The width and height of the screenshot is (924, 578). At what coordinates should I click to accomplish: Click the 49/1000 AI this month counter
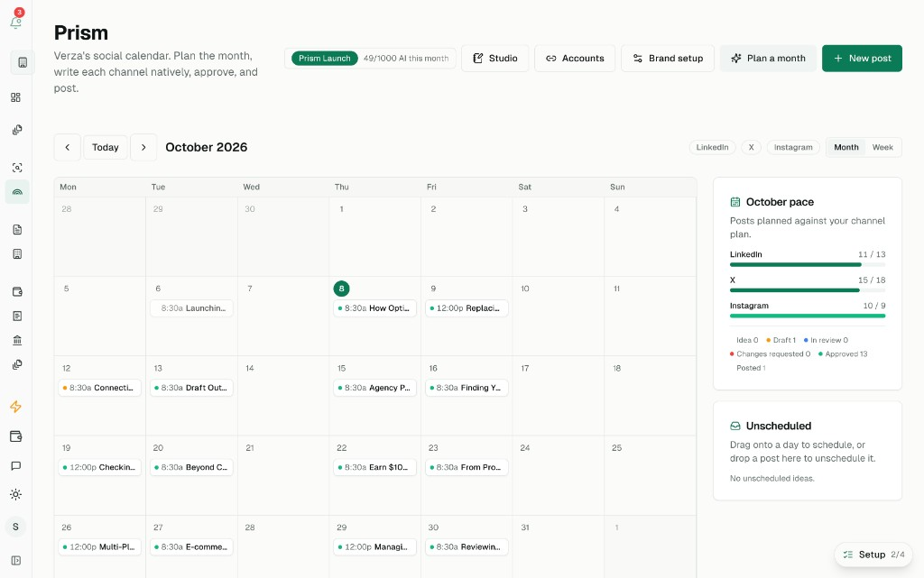tap(406, 59)
